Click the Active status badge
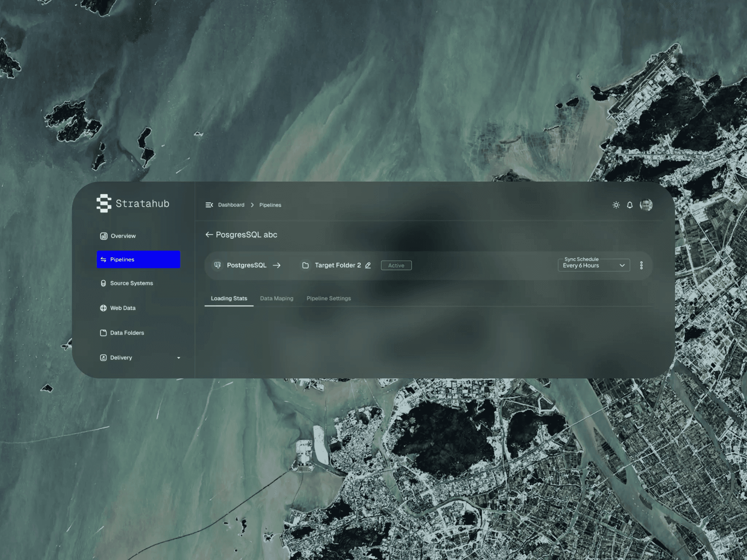Image resolution: width=747 pixels, height=560 pixels. click(x=396, y=265)
